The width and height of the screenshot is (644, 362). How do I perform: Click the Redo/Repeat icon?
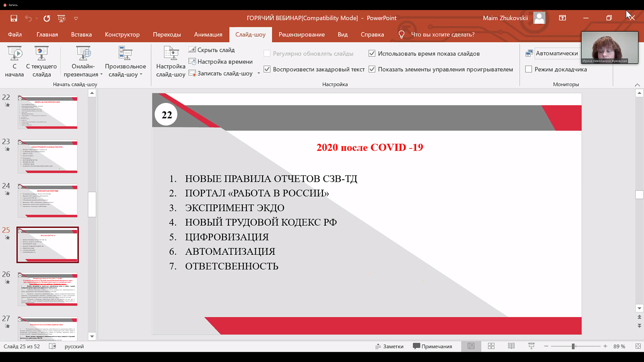pyautogui.click(x=47, y=18)
